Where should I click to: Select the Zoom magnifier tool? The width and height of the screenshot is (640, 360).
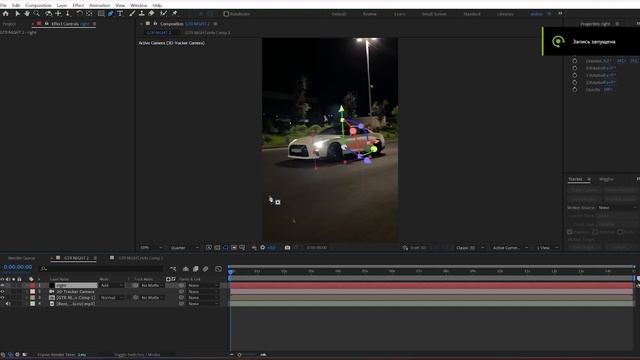click(x=37, y=13)
